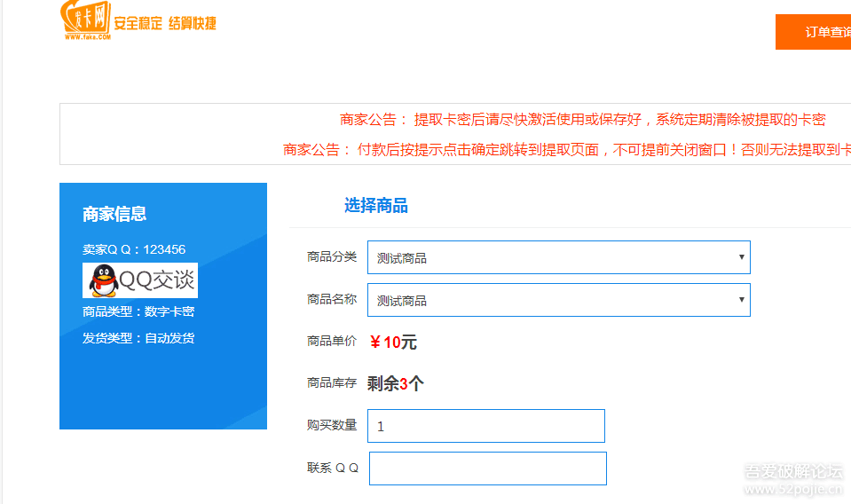Viewport: 851px width, 504px height.
Task: Click the 发货类型：自动发货 text
Action: point(138,338)
